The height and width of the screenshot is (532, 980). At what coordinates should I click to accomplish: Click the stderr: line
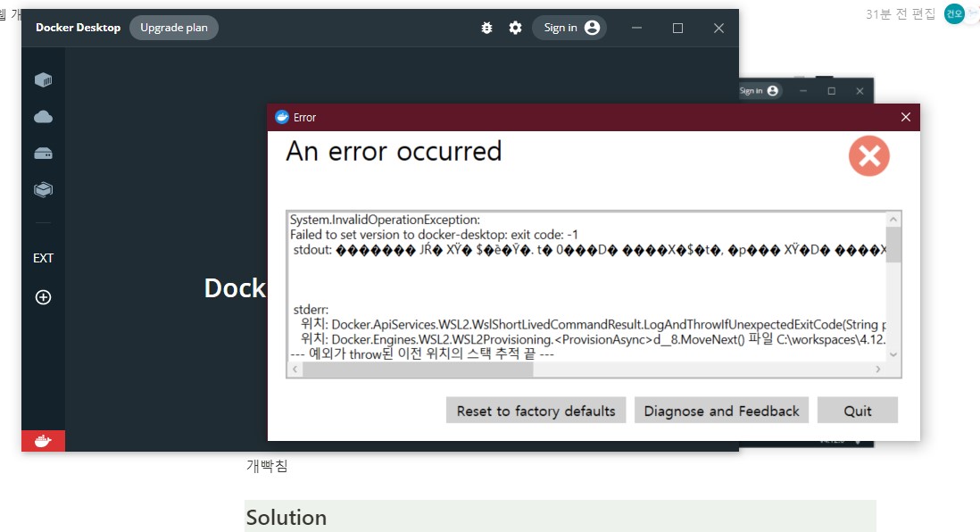(311, 310)
